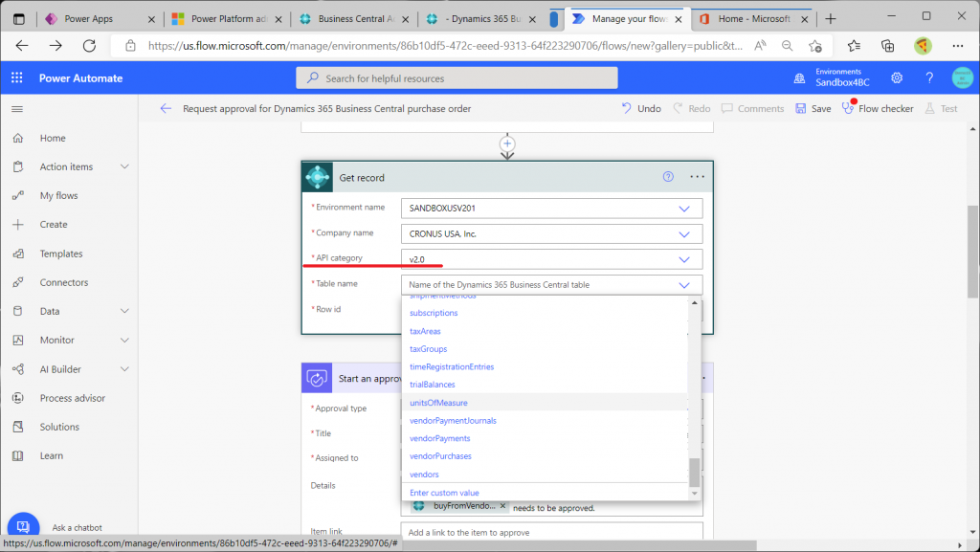This screenshot has width=980, height=552.
Task: Open a new browser tab
Action: pyautogui.click(x=831, y=19)
